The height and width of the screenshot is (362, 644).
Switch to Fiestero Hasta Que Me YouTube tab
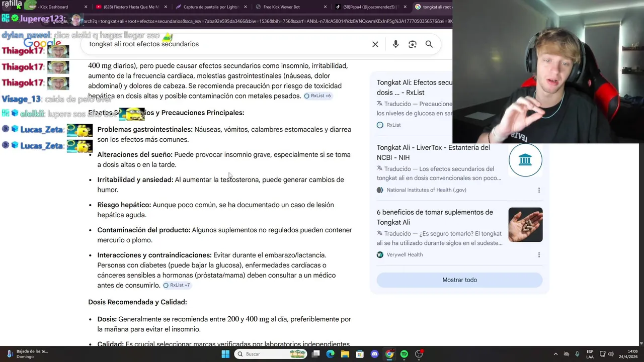[131, 7]
